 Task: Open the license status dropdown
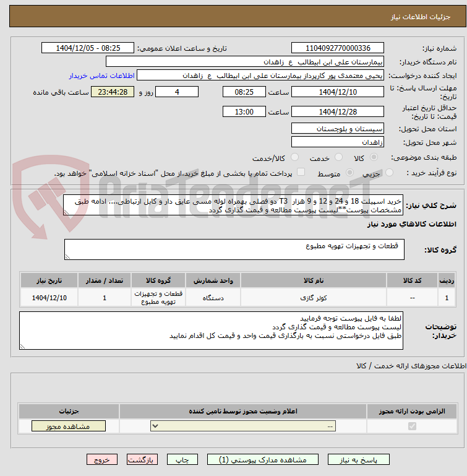point(243,426)
